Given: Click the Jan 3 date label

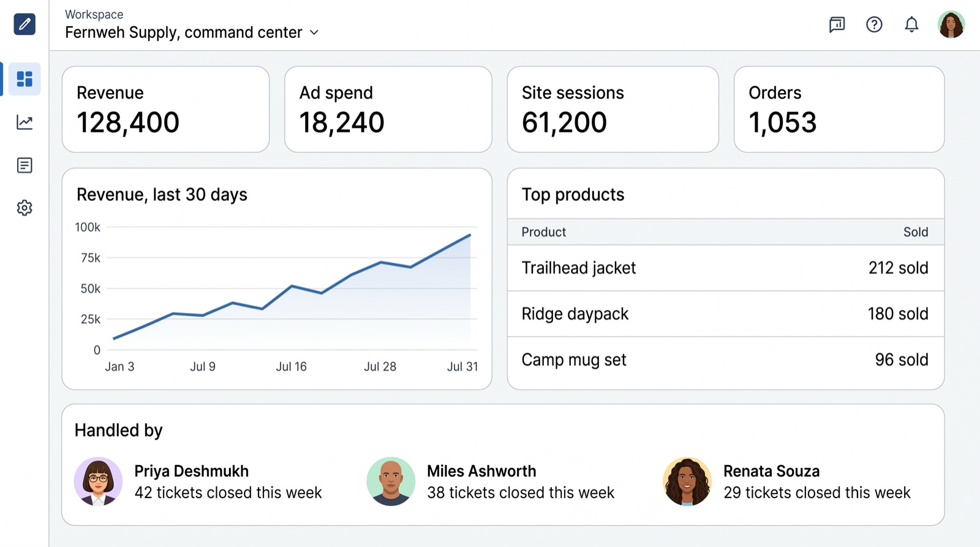Looking at the screenshot, I should click(x=119, y=366).
